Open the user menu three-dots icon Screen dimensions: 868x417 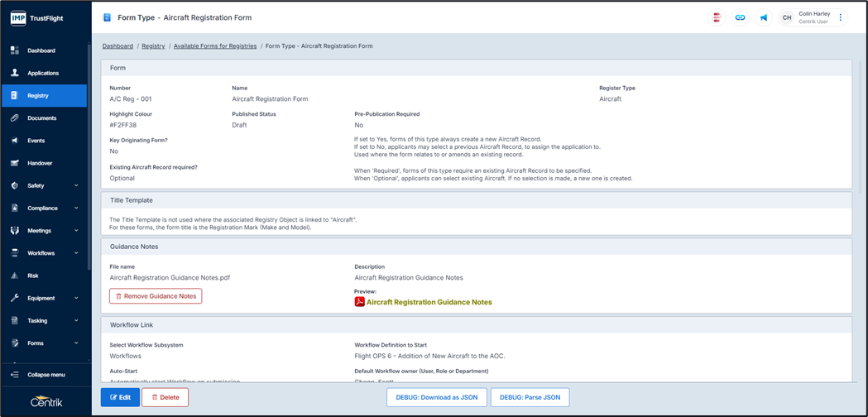pyautogui.click(x=841, y=17)
